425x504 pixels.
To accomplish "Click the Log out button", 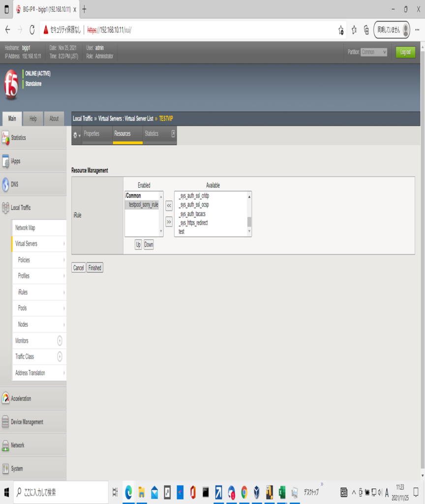I will click(405, 52).
